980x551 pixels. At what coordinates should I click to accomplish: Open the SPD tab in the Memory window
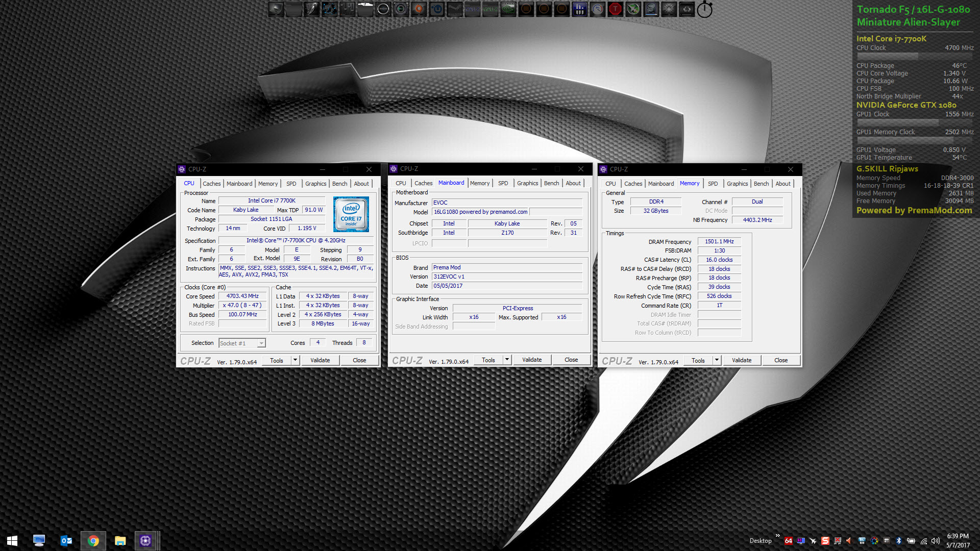point(713,184)
